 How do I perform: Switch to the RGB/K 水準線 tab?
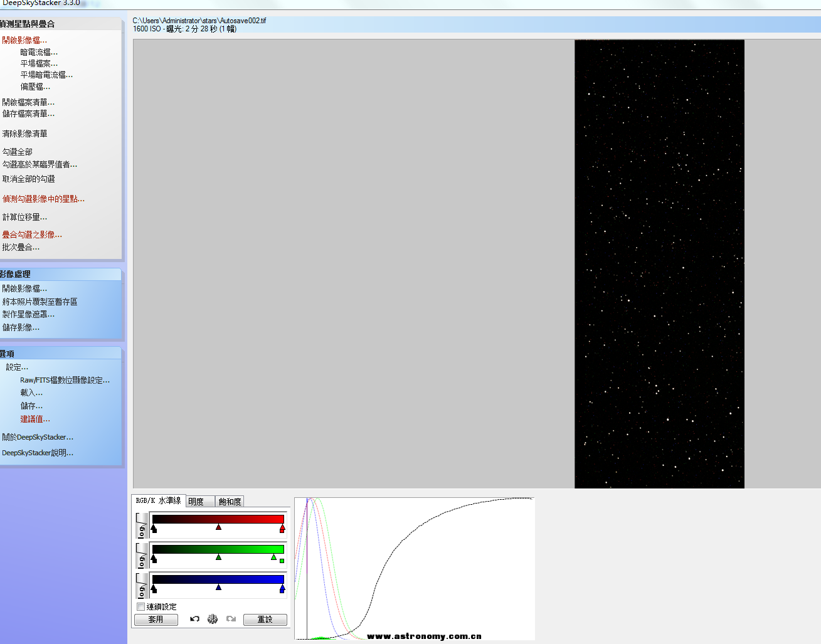pyautogui.click(x=158, y=500)
